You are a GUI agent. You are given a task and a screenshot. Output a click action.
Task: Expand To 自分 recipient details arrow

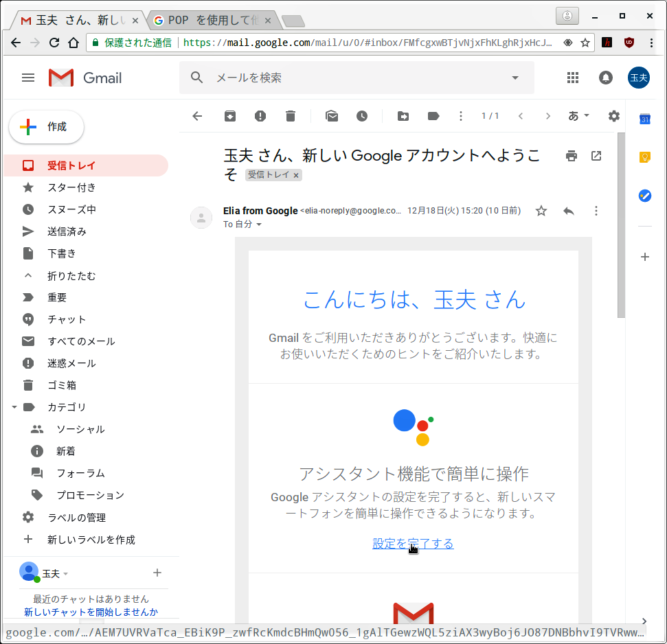tap(259, 225)
